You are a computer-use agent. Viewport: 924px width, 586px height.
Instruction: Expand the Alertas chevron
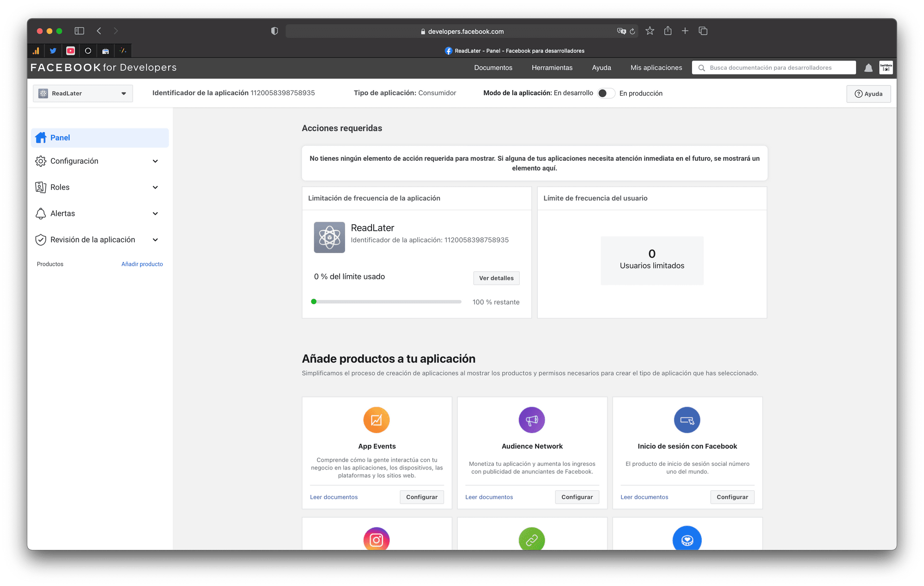point(155,214)
